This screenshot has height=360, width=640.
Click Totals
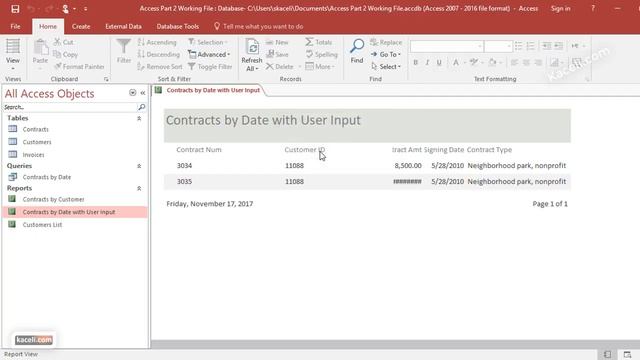tap(319, 42)
